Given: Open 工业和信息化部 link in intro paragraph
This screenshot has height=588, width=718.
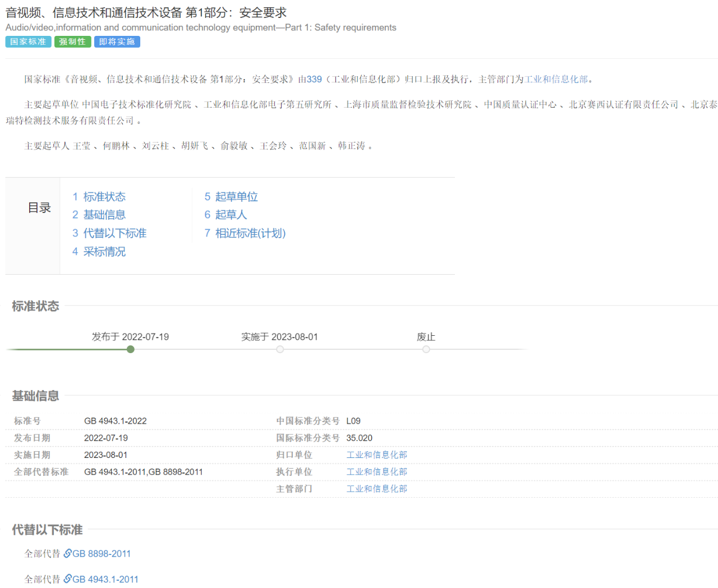Looking at the screenshot, I should (556, 80).
